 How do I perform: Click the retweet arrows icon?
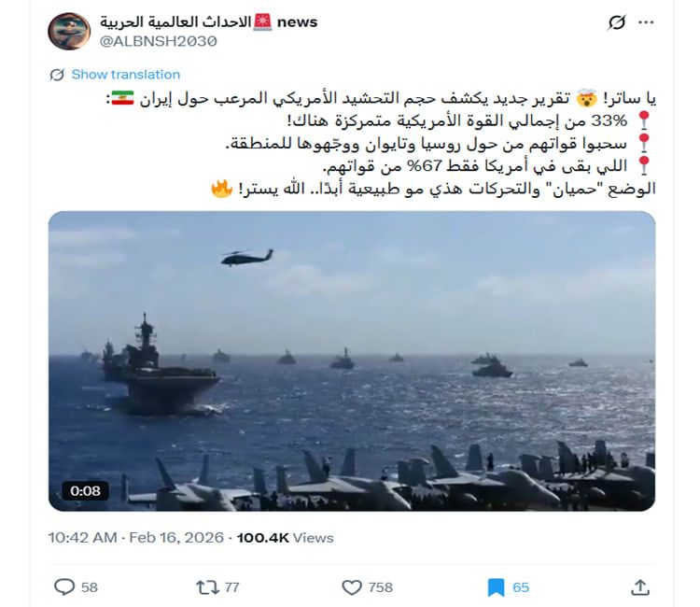click(x=207, y=586)
